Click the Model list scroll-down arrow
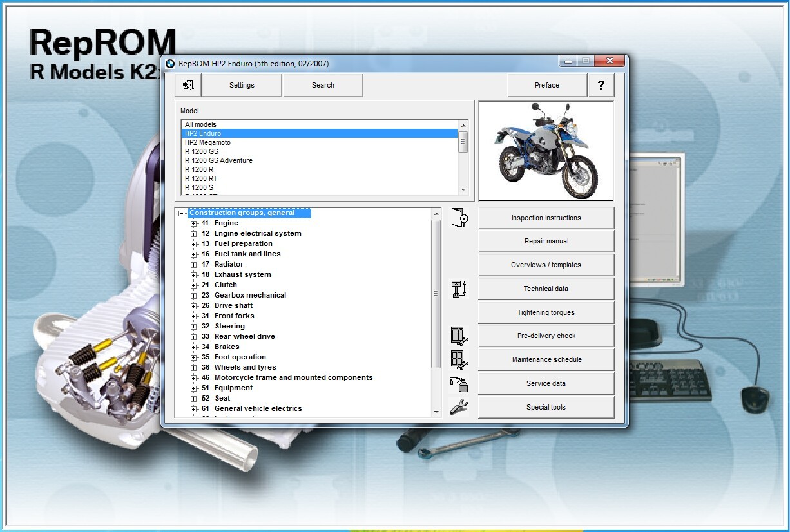Screen dimensions: 790x532 point(463,190)
